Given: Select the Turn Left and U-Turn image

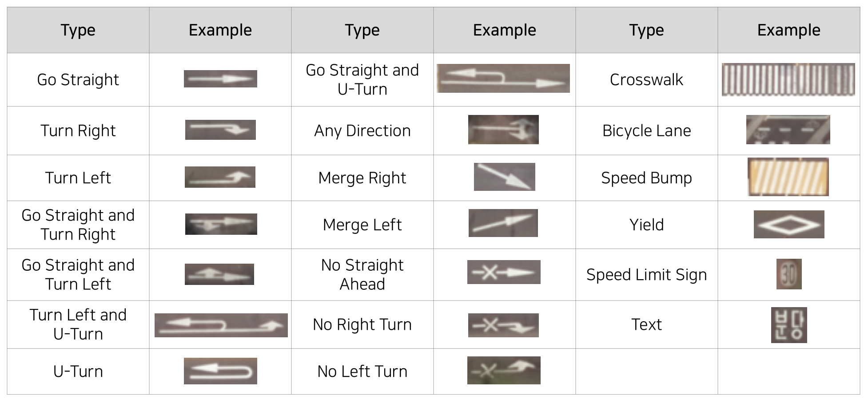Looking at the screenshot, I should (x=221, y=325).
